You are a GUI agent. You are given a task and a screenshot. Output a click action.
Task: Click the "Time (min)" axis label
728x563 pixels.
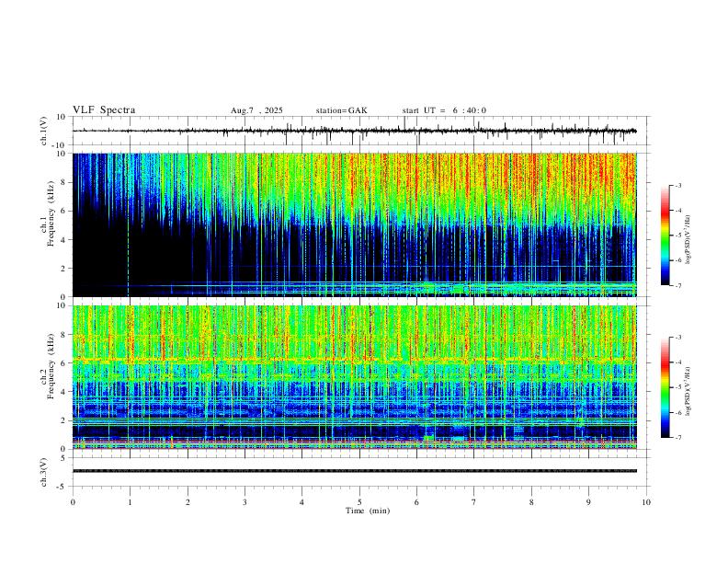(368, 511)
